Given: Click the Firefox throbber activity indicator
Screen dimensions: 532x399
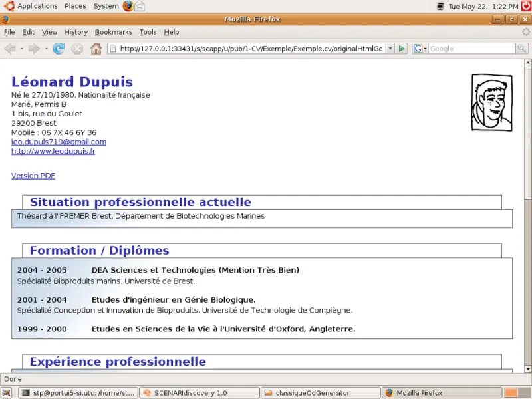Looking at the screenshot, I should point(525,32).
